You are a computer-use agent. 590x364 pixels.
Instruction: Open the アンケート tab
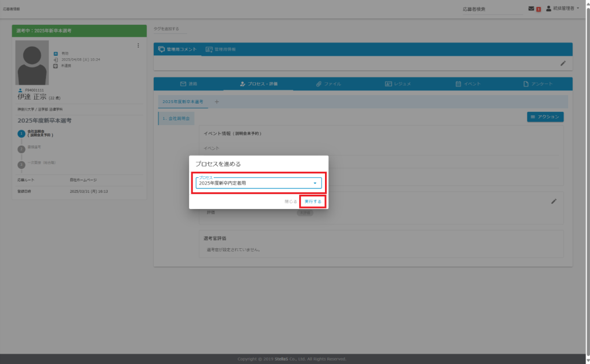(x=538, y=84)
